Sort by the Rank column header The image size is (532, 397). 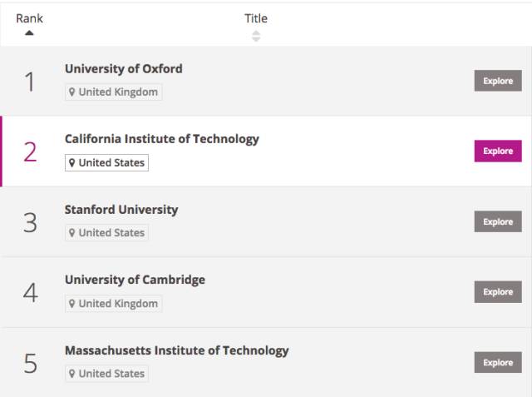point(29,18)
